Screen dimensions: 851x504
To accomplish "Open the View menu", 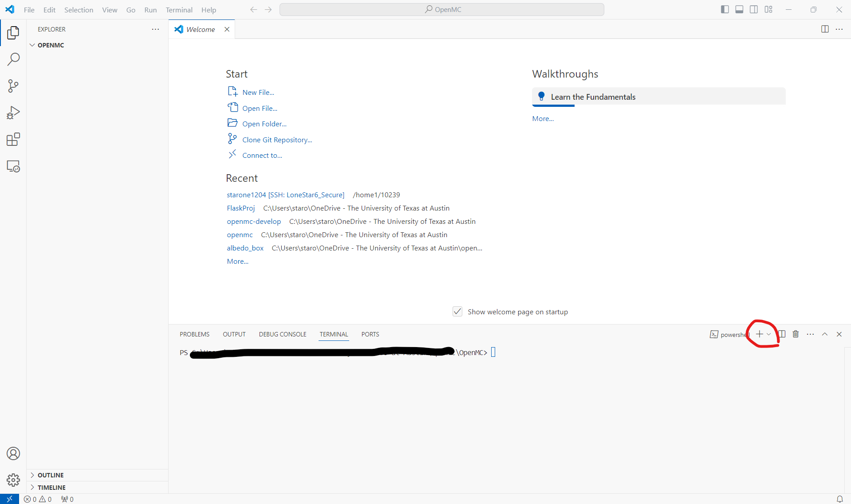I will [110, 10].
